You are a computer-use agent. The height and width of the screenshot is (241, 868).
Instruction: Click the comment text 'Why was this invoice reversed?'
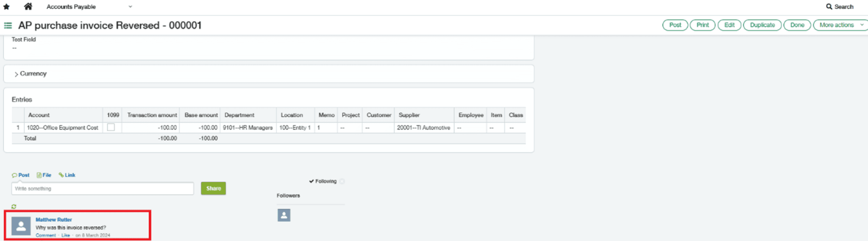point(71,227)
